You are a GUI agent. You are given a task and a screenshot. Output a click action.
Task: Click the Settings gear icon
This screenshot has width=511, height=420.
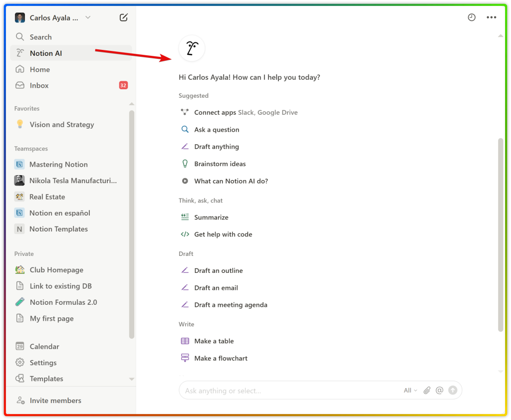pyautogui.click(x=20, y=362)
